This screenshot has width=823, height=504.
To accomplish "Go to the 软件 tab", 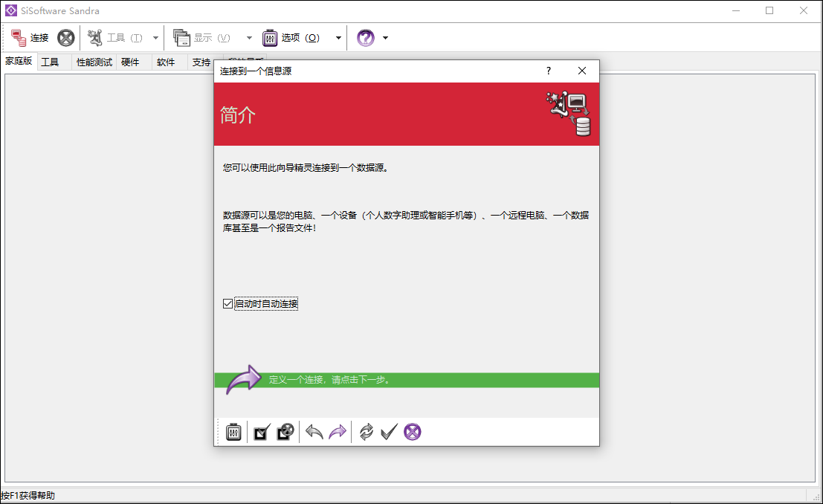I will tap(166, 62).
